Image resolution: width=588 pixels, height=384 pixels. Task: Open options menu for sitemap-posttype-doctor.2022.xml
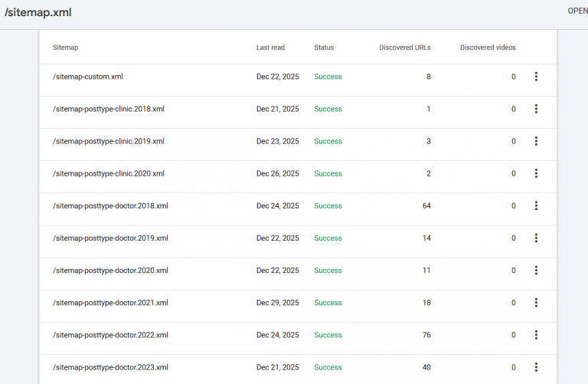click(x=536, y=335)
